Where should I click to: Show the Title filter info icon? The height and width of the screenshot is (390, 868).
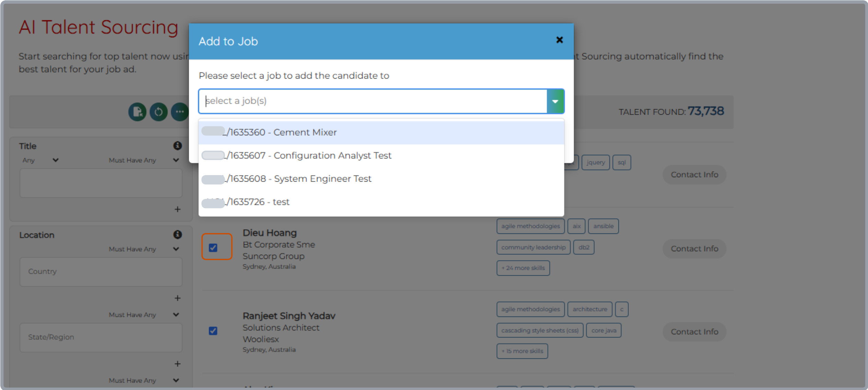click(x=177, y=146)
